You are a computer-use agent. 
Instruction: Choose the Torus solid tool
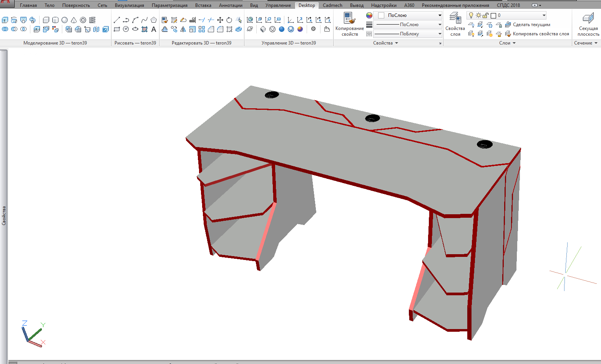click(83, 20)
